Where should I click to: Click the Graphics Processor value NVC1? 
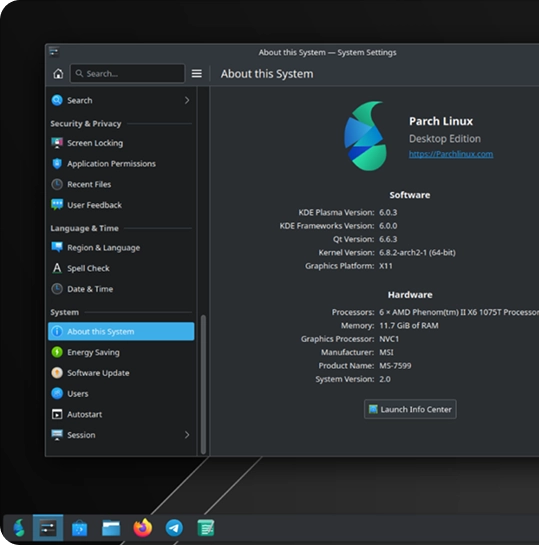389,339
